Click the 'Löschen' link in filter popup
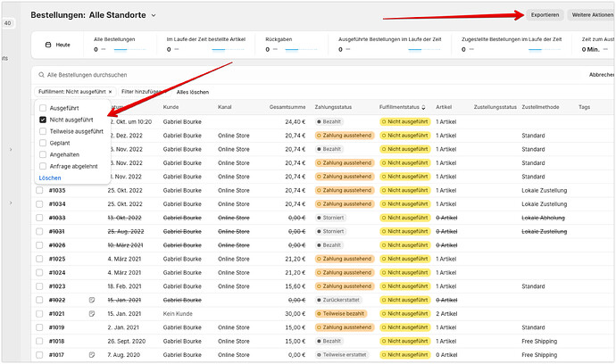 (x=49, y=178)
